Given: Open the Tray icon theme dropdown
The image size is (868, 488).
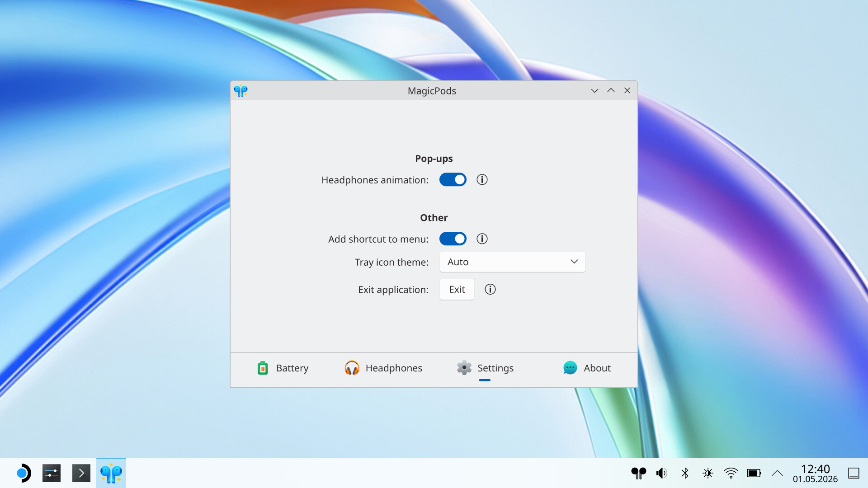Looking at the screenshot, I should pyautogui.click(x=512, y=262).
